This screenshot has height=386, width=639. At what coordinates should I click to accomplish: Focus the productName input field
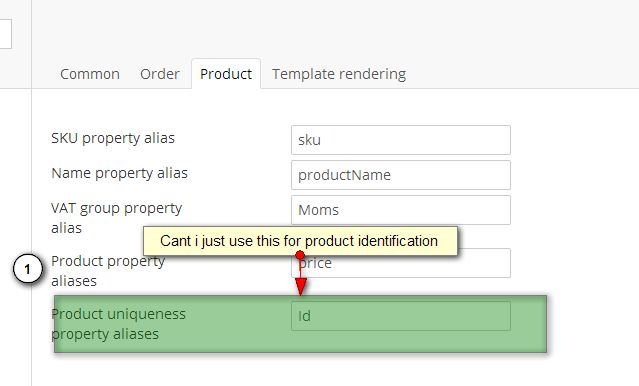point(401,175)
